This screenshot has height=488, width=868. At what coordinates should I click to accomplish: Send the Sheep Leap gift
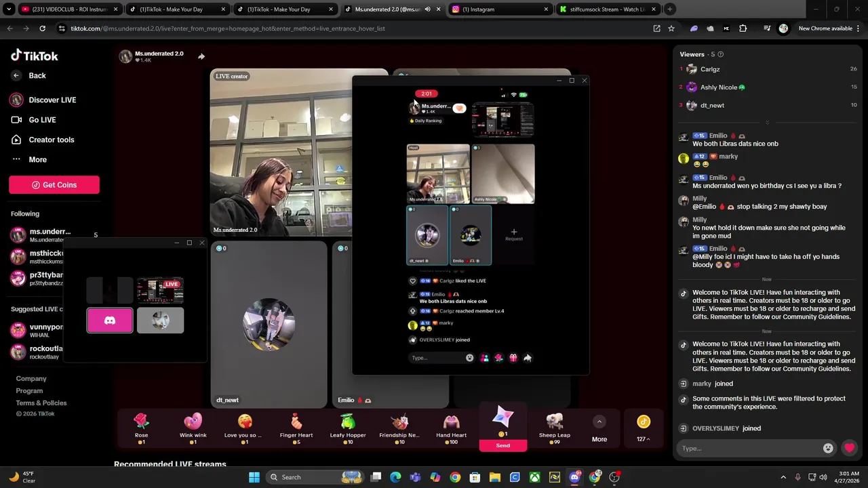click(555, 428)
